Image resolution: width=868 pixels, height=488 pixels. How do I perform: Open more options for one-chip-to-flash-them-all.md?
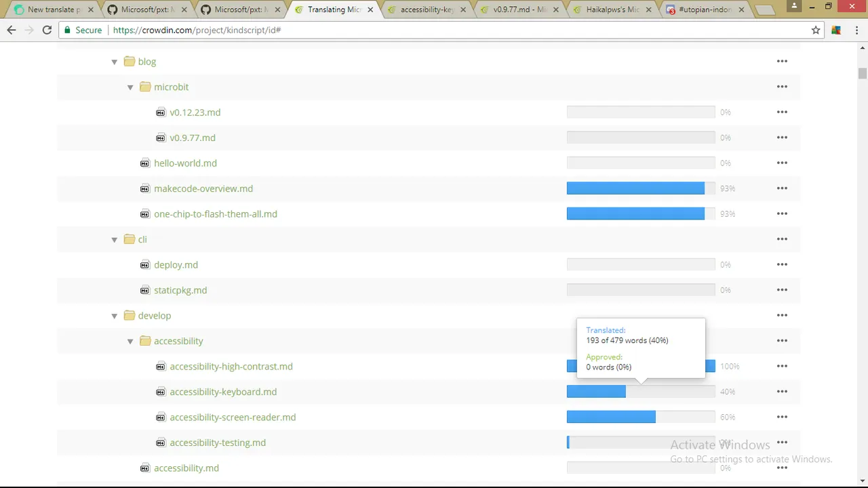pos(782,213)
